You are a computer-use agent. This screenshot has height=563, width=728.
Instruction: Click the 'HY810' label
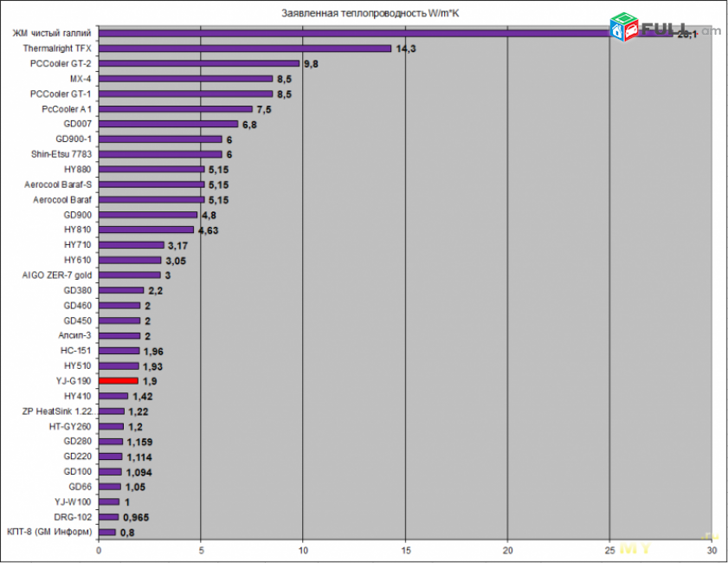pyautogui.click(x=77, y=230)
